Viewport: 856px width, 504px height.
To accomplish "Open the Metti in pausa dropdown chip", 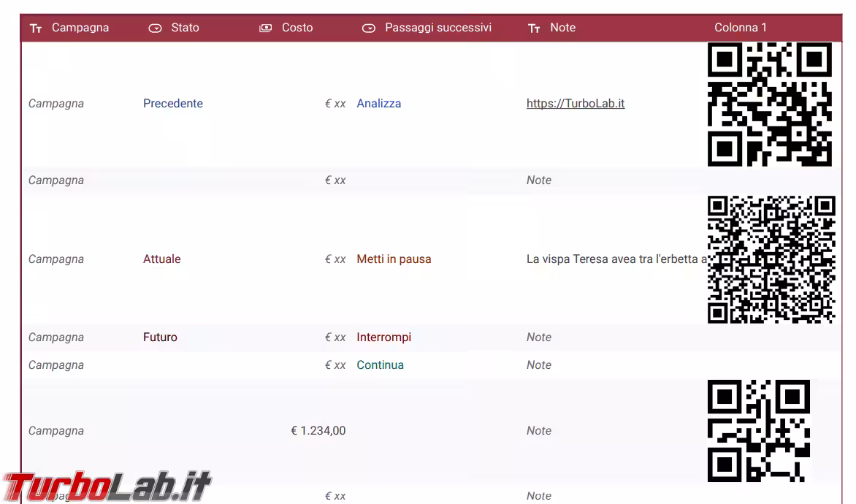I will pyautogui.click(x=394, y=259).
